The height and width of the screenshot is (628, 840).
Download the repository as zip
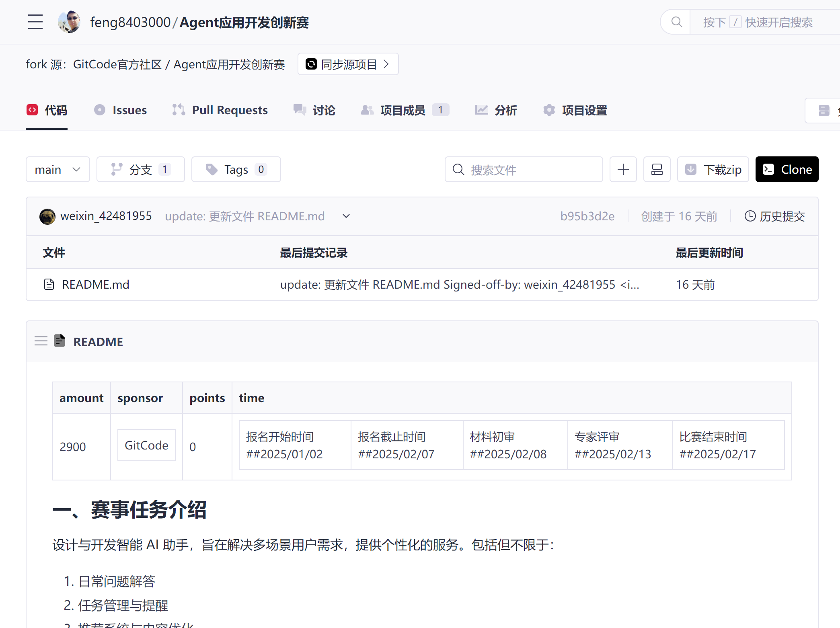[x=713, y=169]
